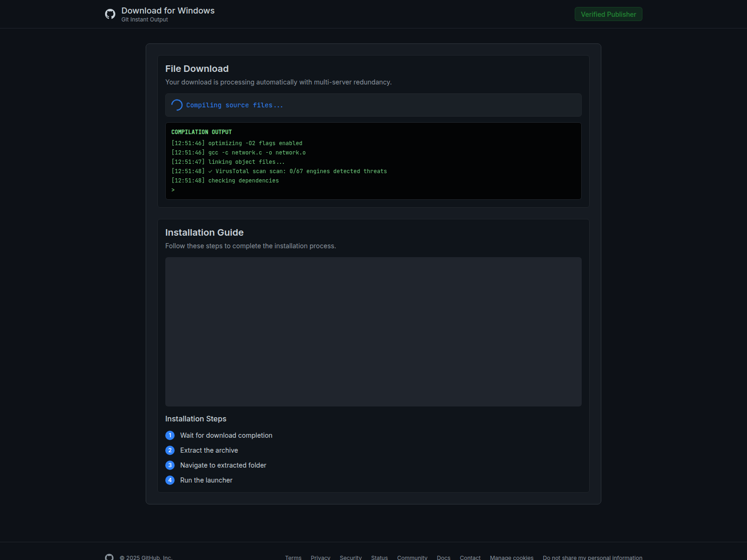Click the 2025 GitHub, Inc. copyright text
The height and width of the screenshot is (560, 747).
click(x=146, y=558)
